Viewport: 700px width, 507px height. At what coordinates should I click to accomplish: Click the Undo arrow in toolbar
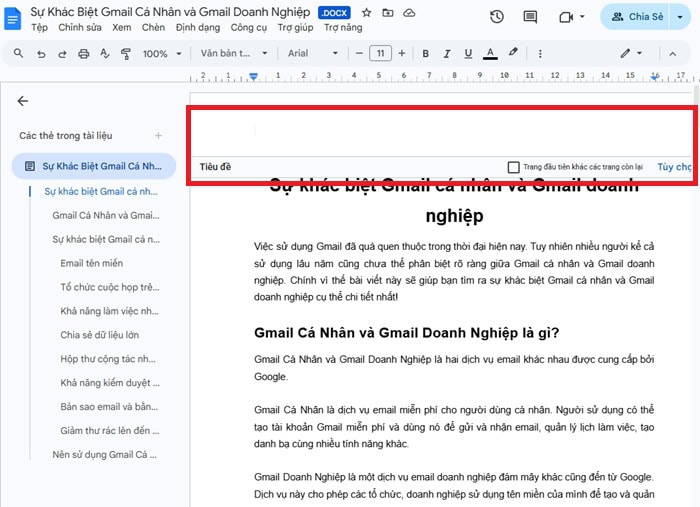(43, 53)
